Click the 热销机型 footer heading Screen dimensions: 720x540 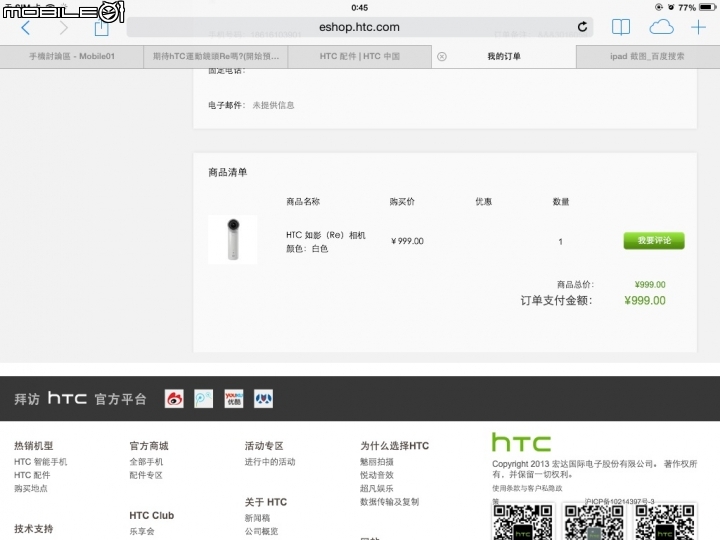(x=34, y=446)
